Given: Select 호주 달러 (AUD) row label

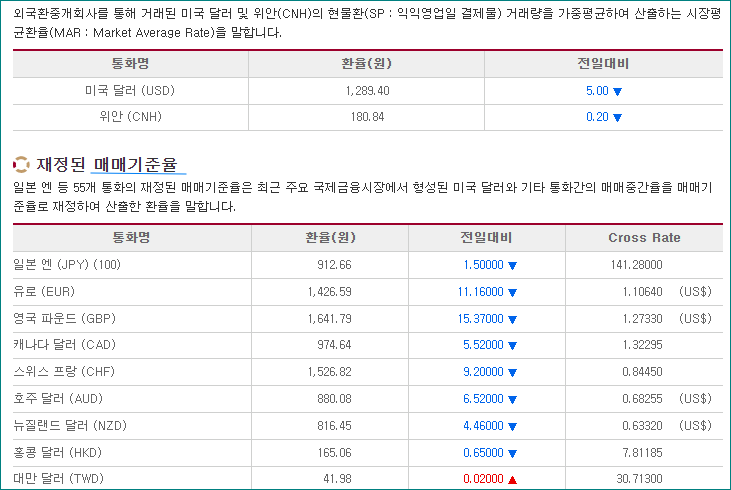Looking at the screenshot, I should 58,399.
